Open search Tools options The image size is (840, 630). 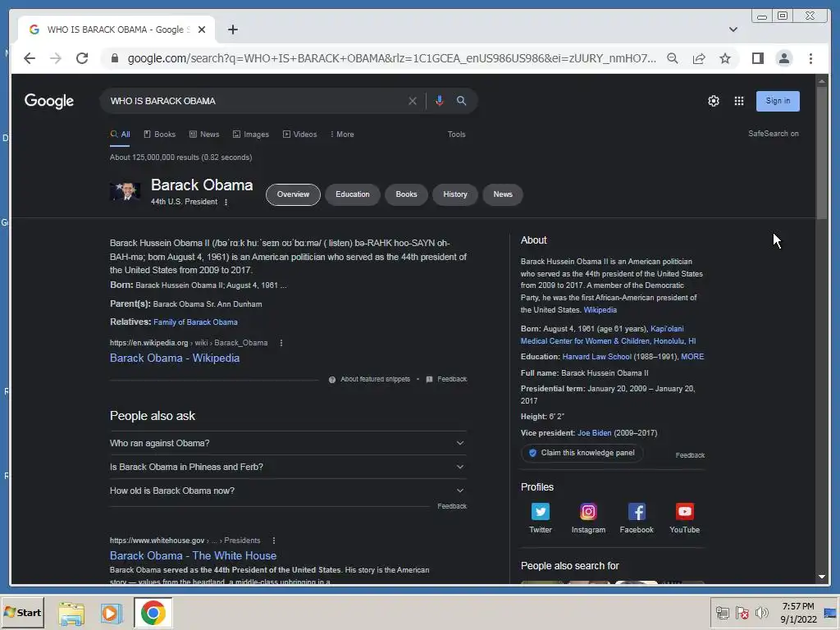[x=456, y=135]
